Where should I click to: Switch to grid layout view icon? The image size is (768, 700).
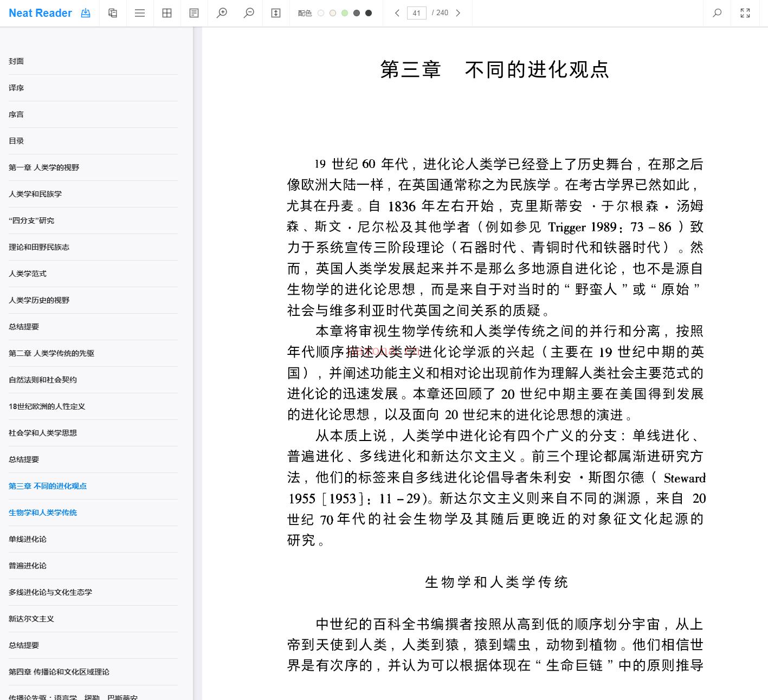click(167, 13)
